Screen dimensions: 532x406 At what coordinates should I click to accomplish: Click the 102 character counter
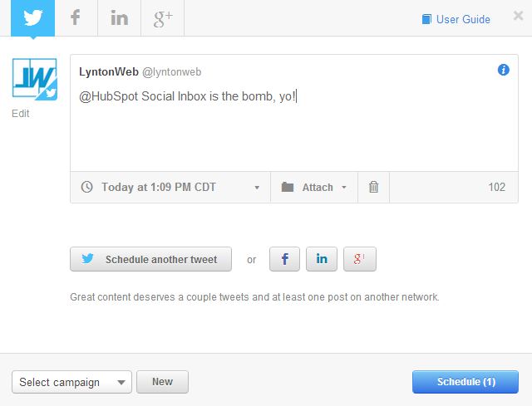(x=497, y=187)
